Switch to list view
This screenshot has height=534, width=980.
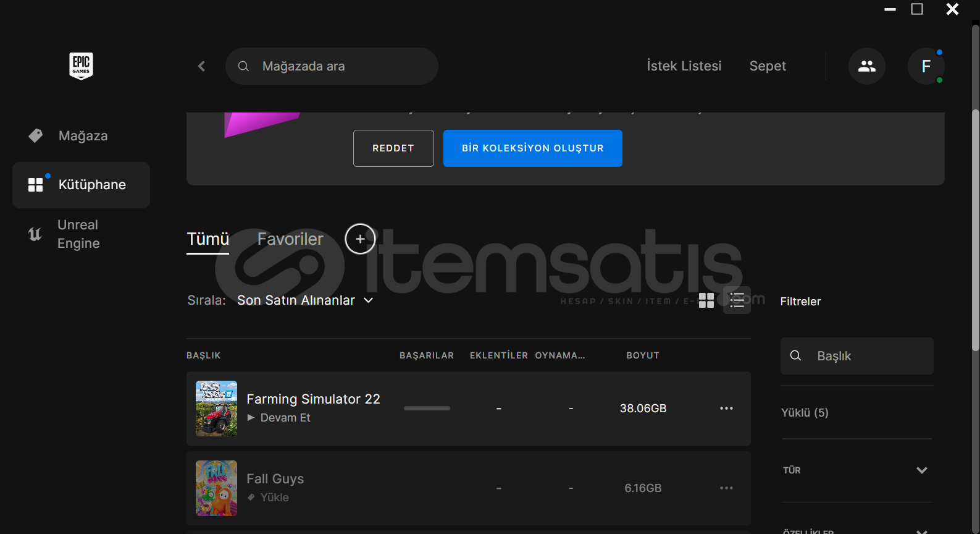pyautogui.click(x=737, y=300)
